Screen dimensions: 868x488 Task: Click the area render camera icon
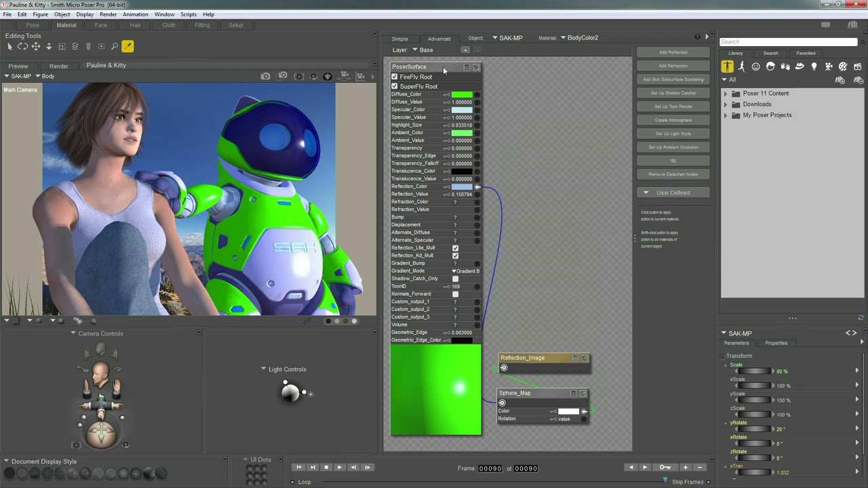pos(283,76)
